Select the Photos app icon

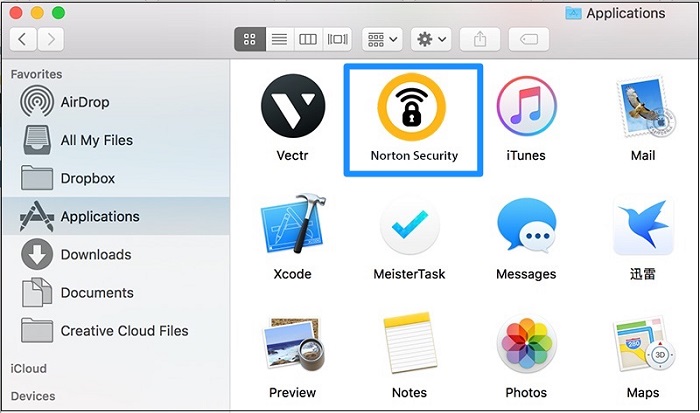527,344
